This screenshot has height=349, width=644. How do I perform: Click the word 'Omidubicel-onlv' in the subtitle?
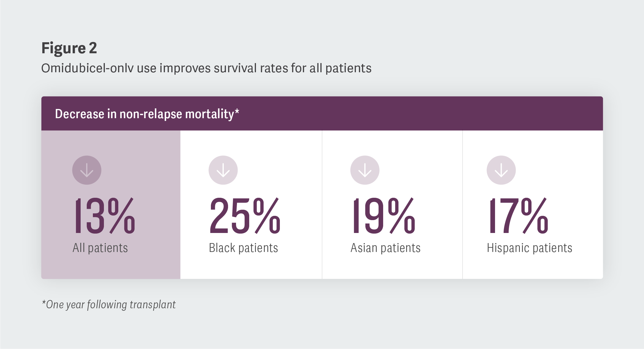(87, 68)
